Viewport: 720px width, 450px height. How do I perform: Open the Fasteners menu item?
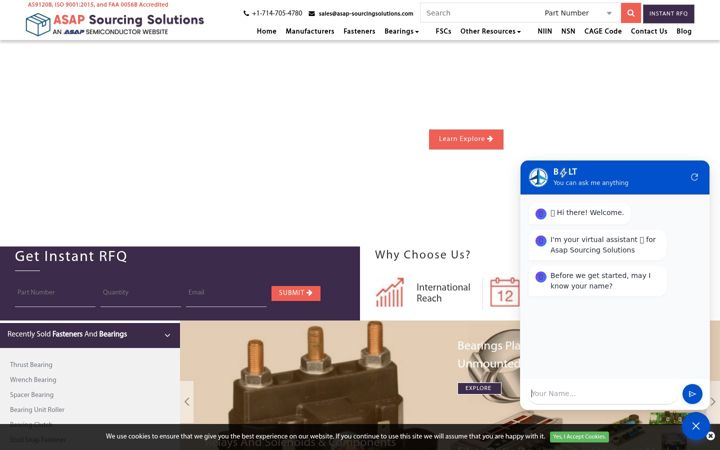359,31
